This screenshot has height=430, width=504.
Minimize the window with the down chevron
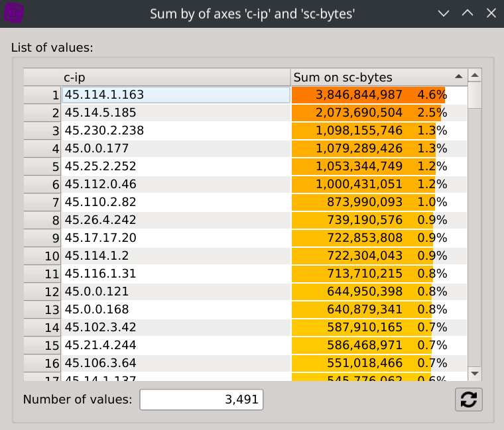pyautogui.click(x=444, y=13)
